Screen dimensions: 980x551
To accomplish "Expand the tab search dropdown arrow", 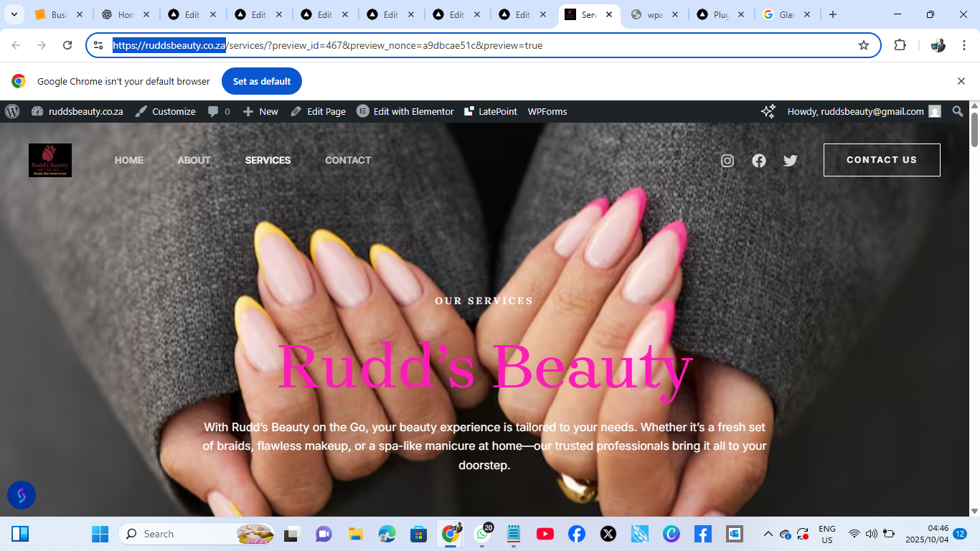I will [14, 14].
